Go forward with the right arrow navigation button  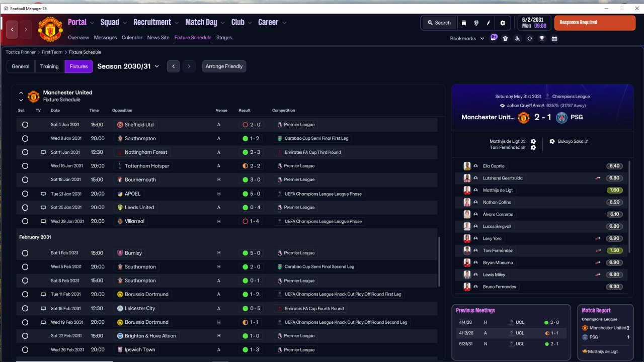pos(26,30)
